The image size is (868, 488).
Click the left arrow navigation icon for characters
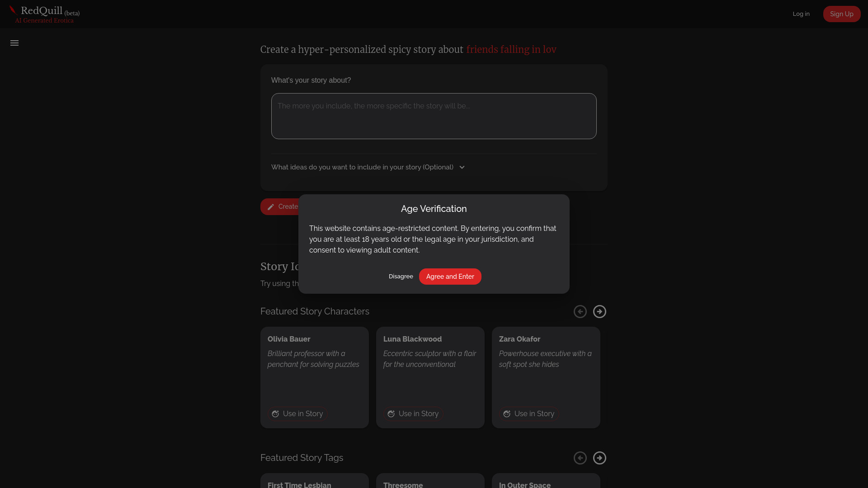point(580,312)
